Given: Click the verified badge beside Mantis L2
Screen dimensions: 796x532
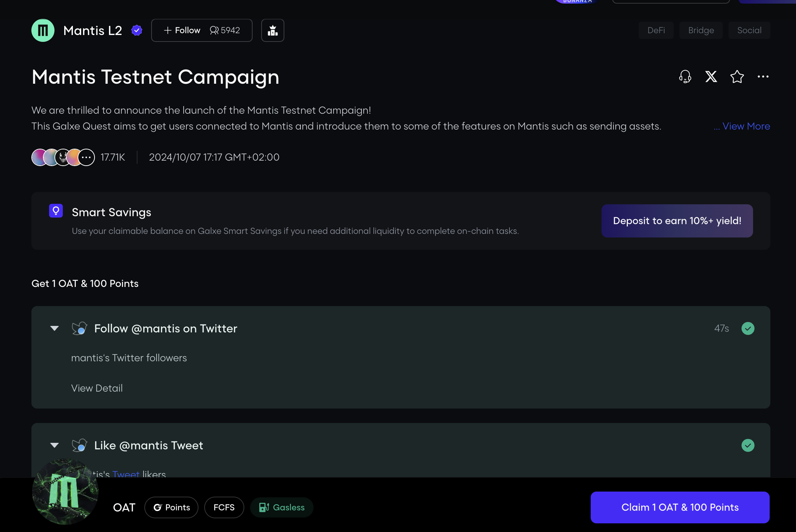Looking at the screenshot, I should 137,30.
